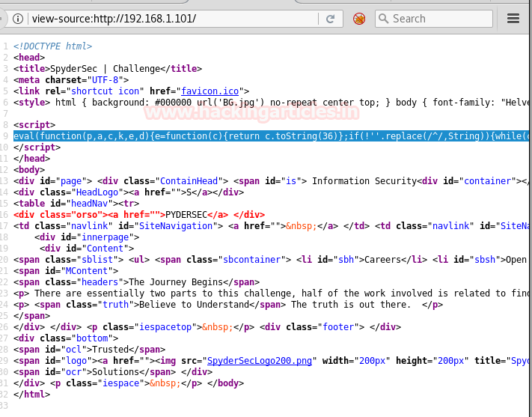The height and width of the screenshot is (417, 532).
Task: Open the hamburger menu button
Action: pyautogui.click(x=513, y=18)
